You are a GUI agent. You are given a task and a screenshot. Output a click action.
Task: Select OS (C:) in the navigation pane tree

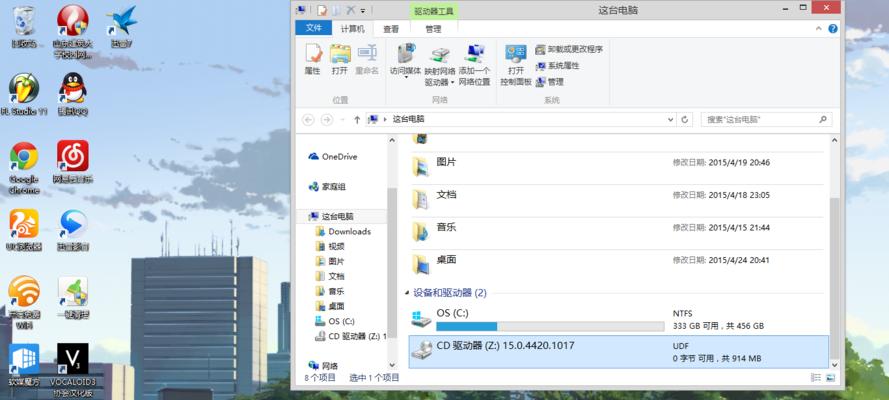(335, 321)
